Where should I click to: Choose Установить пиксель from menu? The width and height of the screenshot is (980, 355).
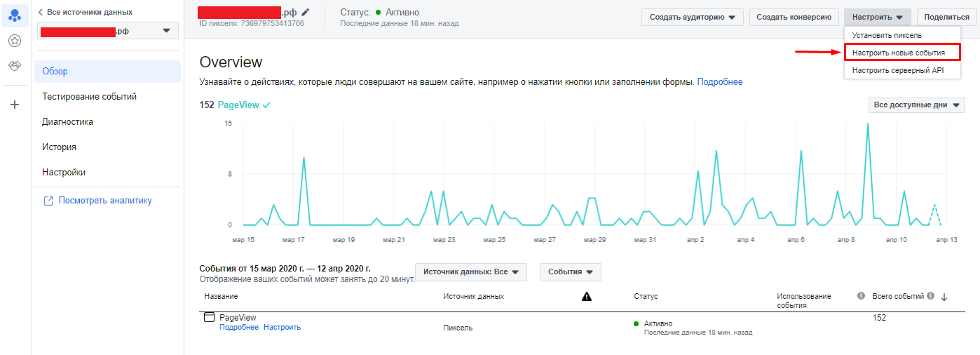(887, 35)
